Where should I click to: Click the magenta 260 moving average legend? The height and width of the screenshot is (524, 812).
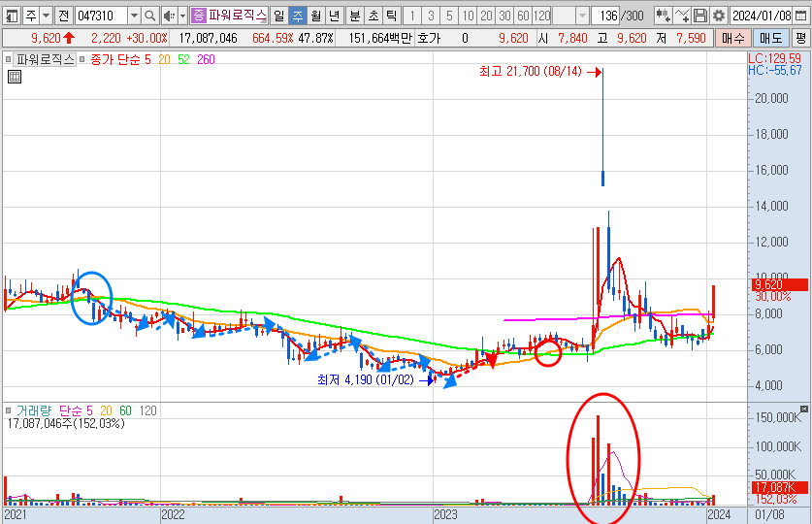(206, 59)
